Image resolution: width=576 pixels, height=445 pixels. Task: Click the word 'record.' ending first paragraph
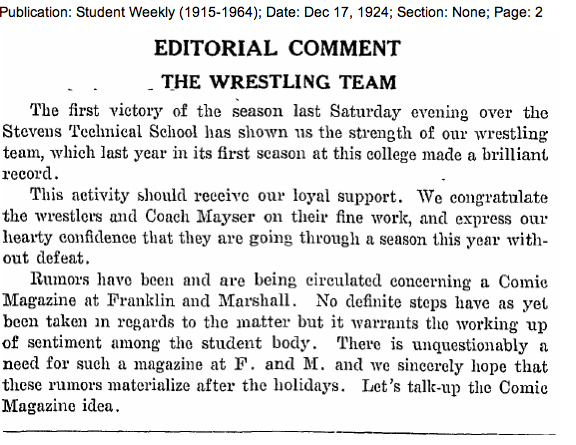click(x=30, y=173)
